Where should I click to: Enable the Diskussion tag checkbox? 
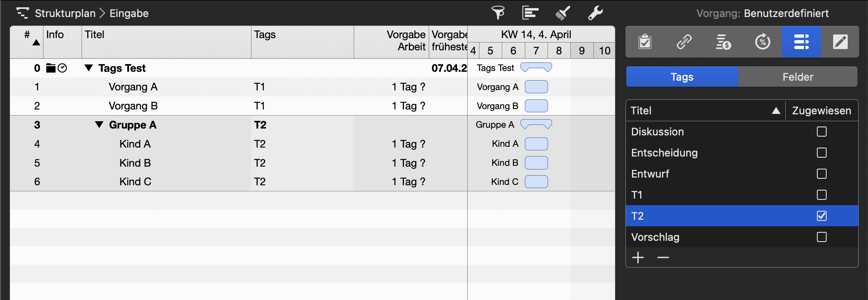pyautogui.click(x=821, y=132)
